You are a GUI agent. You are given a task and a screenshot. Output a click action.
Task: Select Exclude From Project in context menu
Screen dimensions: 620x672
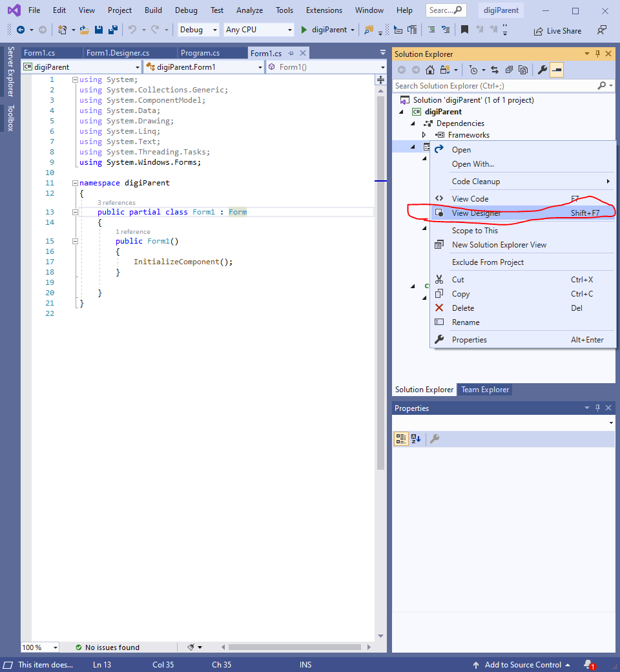522,262
